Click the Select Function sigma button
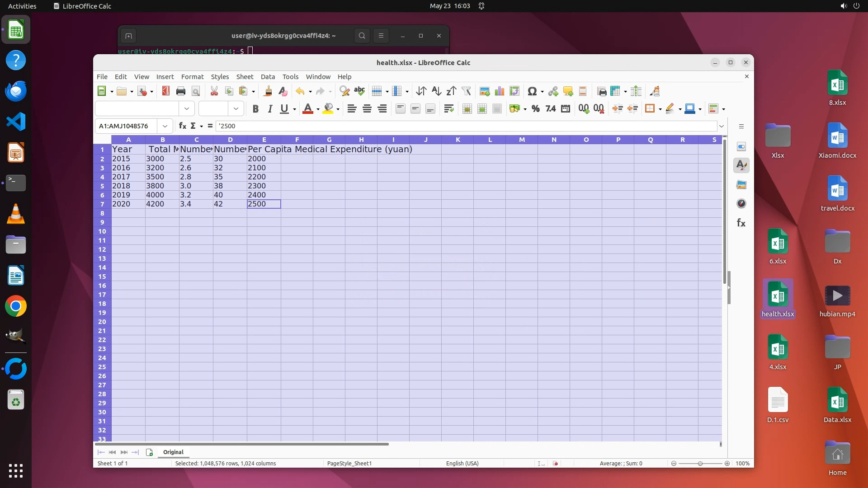 coord(193,126)
